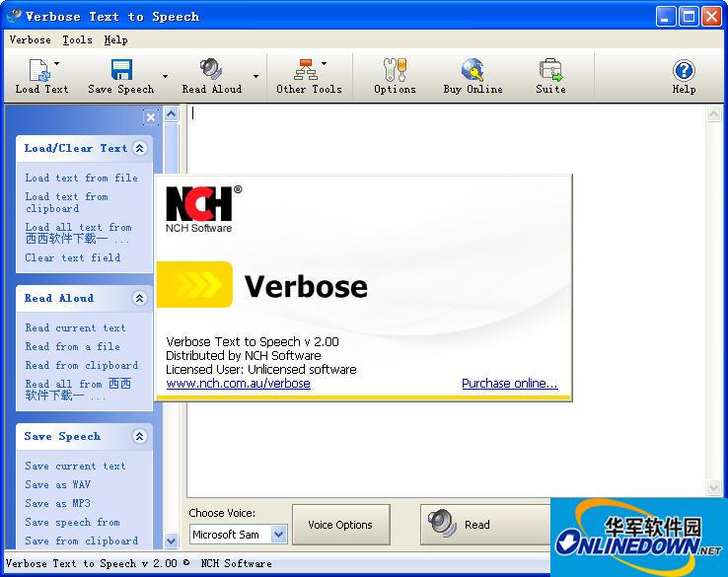
Task: Open the Choose Voice combo box
Action: tap(239, 535)
